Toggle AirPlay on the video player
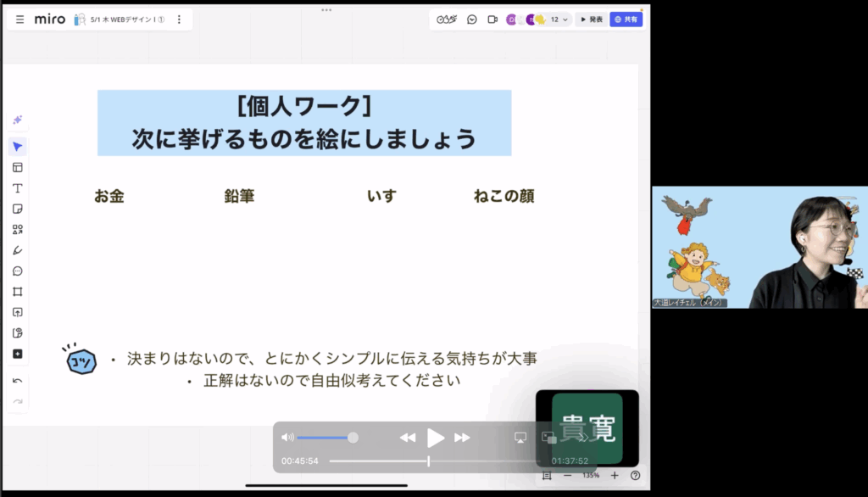The height and width of the screenshot is (497, 868). pos(520,437)
